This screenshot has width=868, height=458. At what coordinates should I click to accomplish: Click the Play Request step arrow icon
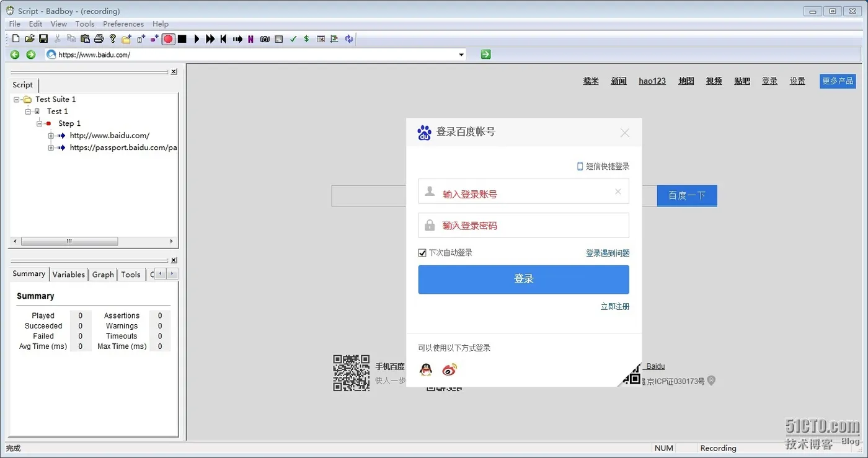(x=237, y=39)
